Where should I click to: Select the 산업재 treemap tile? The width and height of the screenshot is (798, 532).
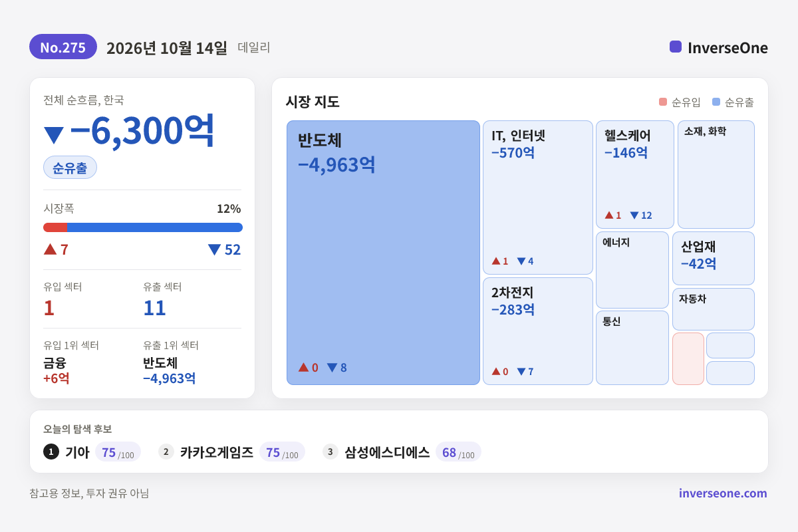(714, 258)
